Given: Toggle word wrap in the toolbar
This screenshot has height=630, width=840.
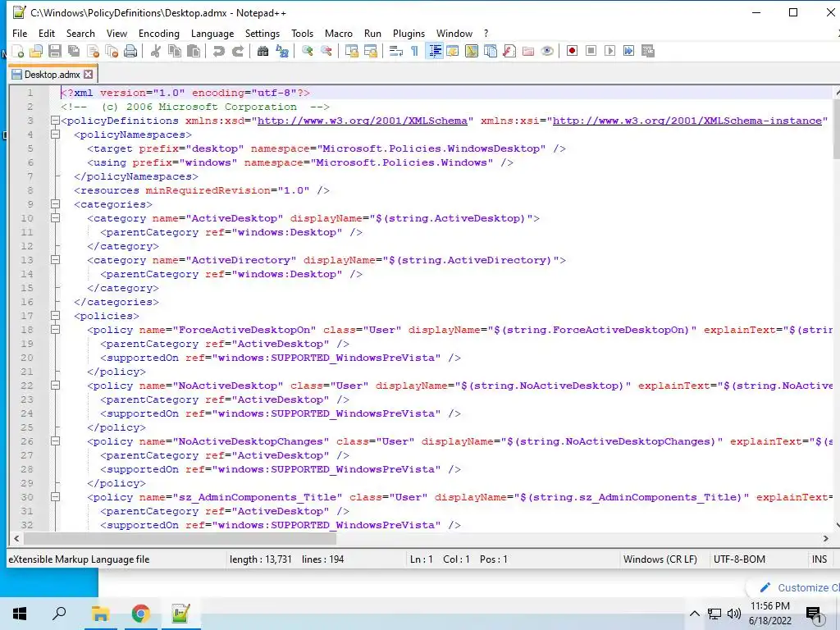Looking at the screenshot, I should pos(396,51).
